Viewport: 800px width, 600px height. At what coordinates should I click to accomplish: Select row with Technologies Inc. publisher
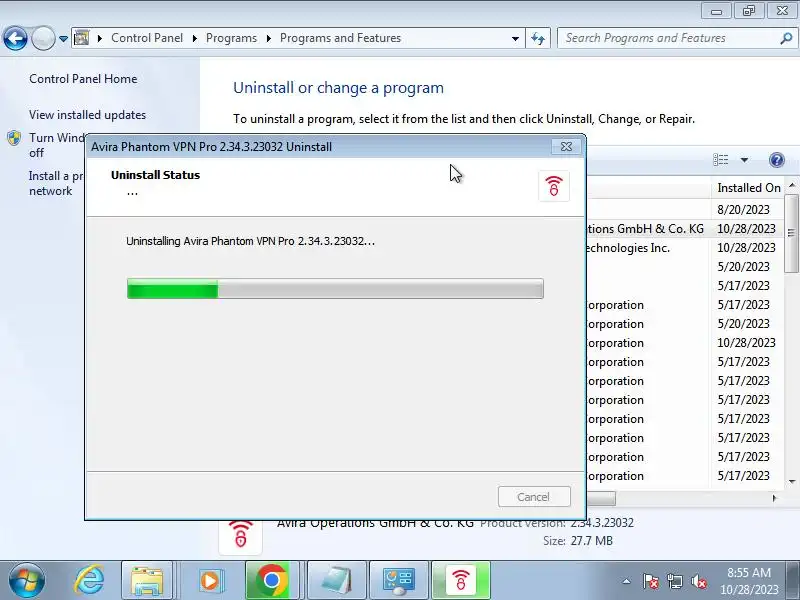(x=684, y=247)
